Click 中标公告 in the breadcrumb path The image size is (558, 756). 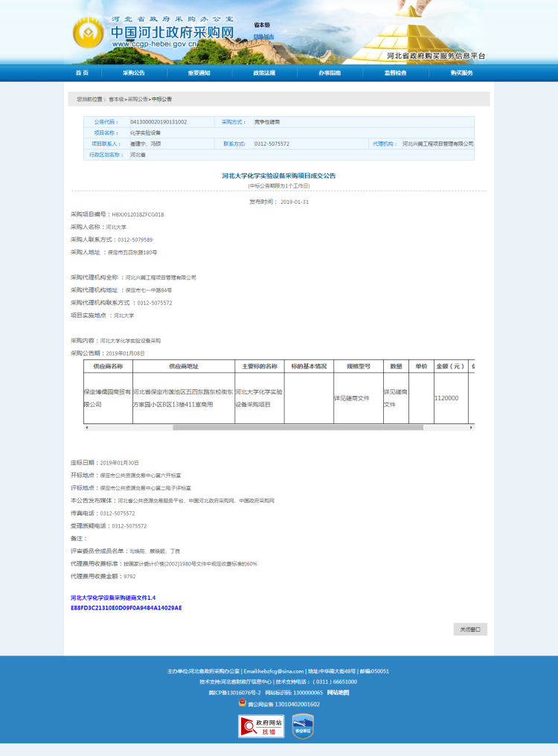[161, 99]
